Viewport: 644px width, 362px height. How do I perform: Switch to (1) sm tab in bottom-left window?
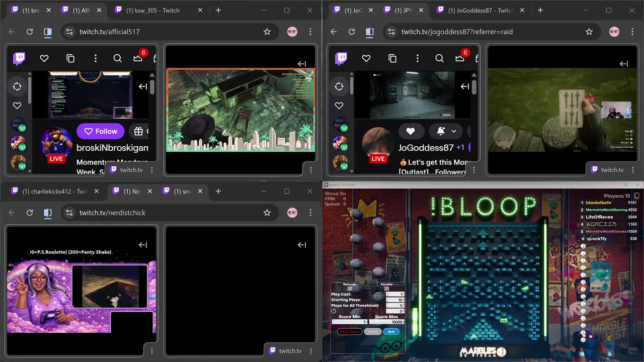(x=182, y=191)
